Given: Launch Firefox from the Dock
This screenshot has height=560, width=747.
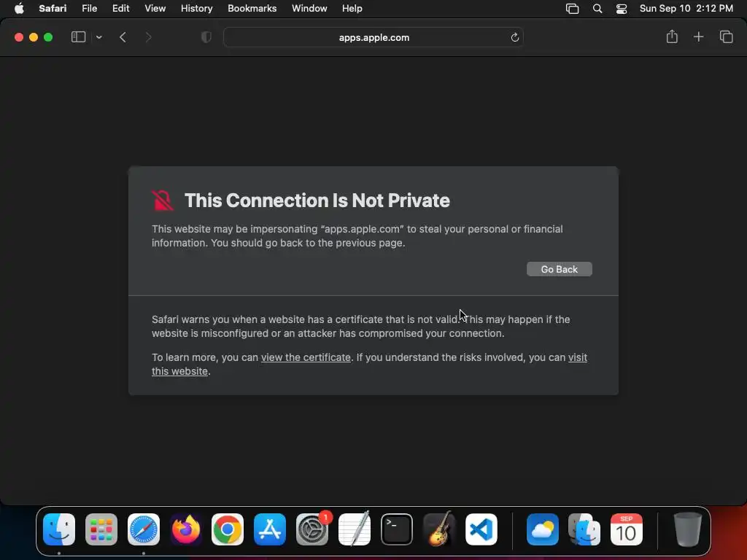Looking at the screenshot, I should click(186, 529).
